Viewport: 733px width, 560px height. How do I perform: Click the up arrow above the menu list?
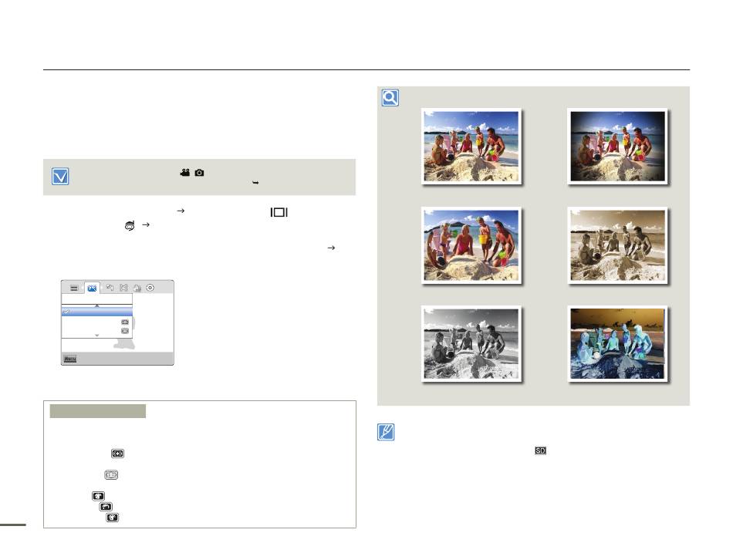click(x=97, y=305)
